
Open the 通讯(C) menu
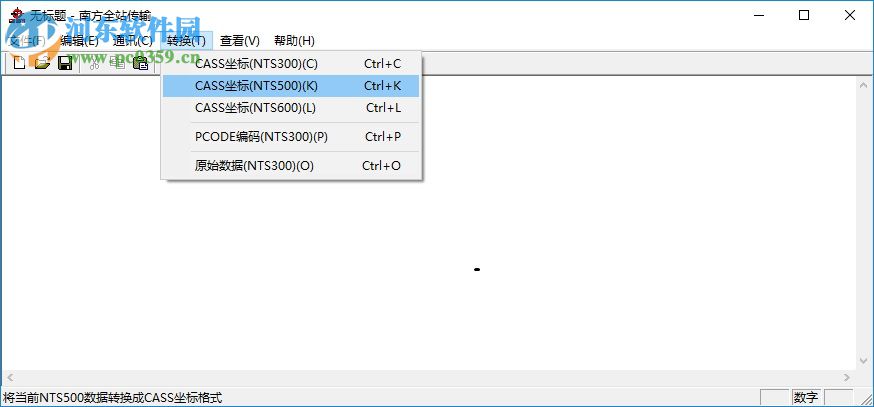(132, 41)
